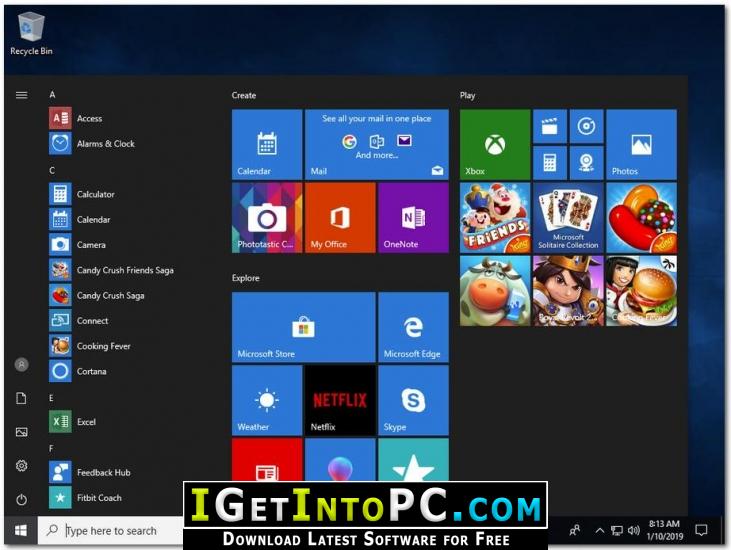Viewport: 731px width, 550px height.
Task: Open the Photos tile
Action: 641,144
